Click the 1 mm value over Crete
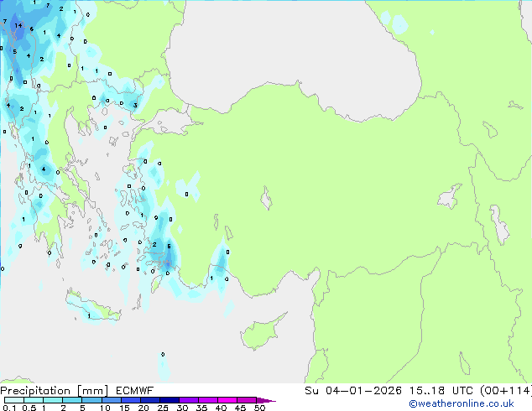 click(x=89, y=315)
